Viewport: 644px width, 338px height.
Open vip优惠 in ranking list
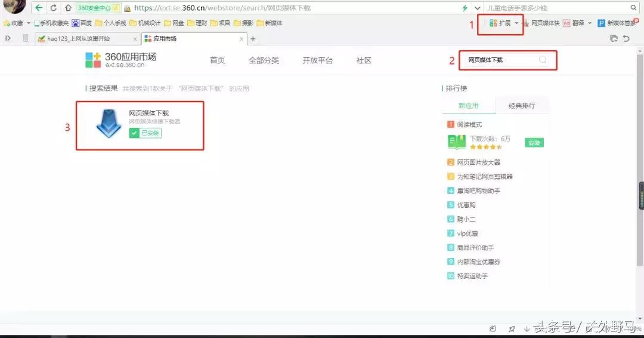coord(467,233)
